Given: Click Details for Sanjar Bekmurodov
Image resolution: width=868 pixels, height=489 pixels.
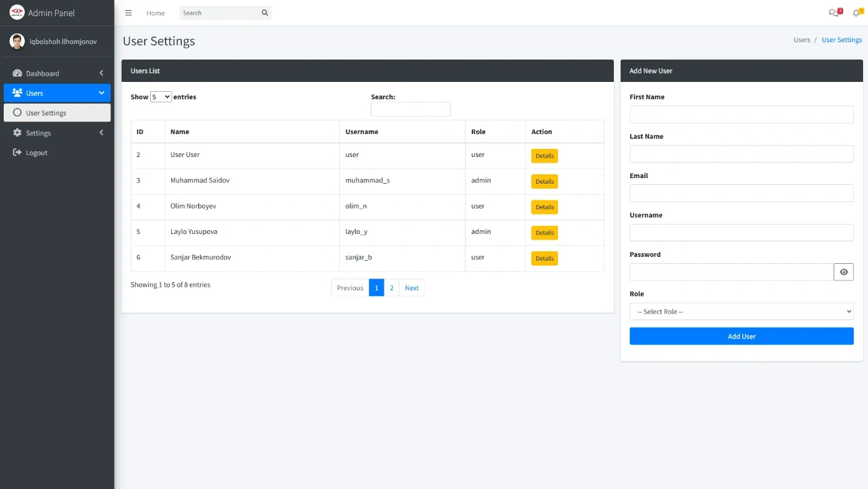Looking at the screenshot, I should tap(544, 258).
